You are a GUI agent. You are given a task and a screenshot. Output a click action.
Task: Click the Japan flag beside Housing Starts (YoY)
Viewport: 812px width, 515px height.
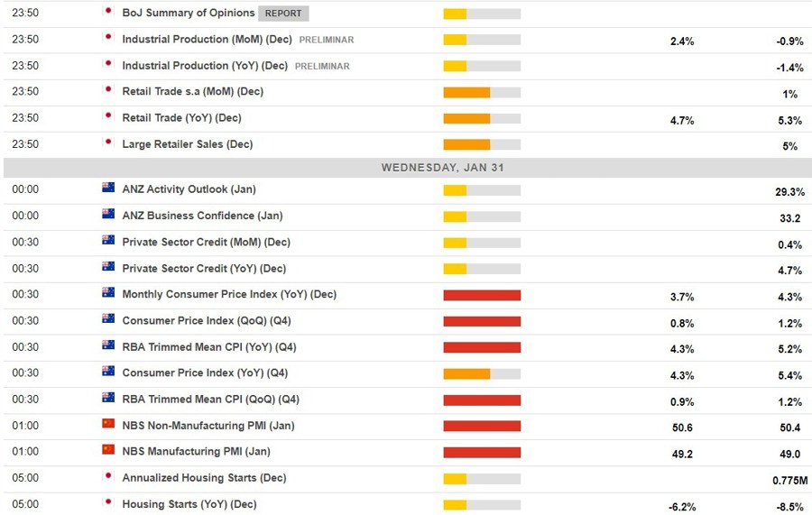point(108,502)
